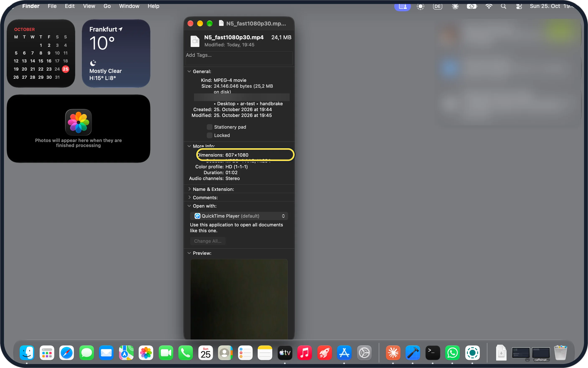
Task: Collapse the General section
Action: [189, 71]
